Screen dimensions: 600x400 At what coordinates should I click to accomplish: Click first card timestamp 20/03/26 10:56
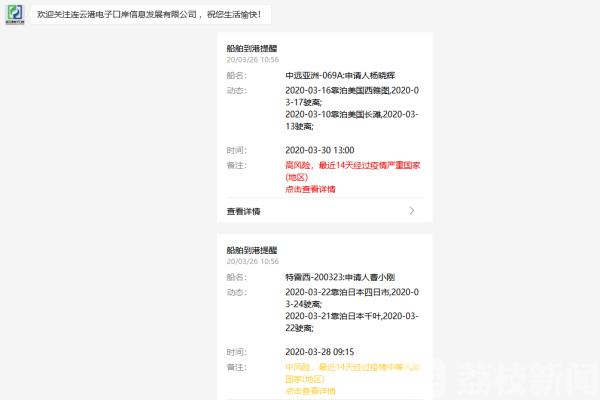pos(253,60)
